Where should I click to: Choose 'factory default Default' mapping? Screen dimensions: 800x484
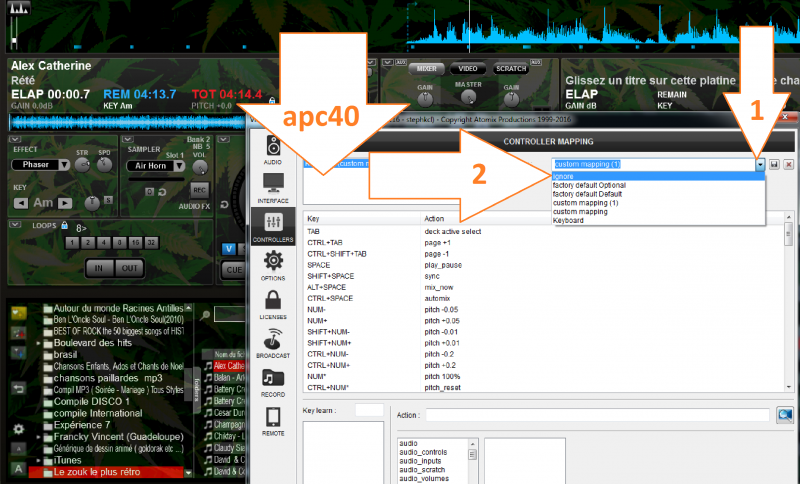click(658, 194)
